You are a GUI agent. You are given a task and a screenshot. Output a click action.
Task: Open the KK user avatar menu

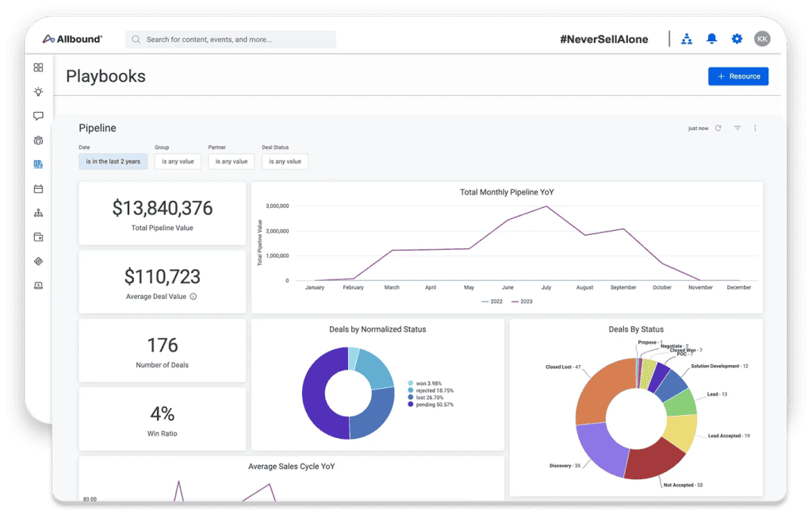click(x=762, y=39)
